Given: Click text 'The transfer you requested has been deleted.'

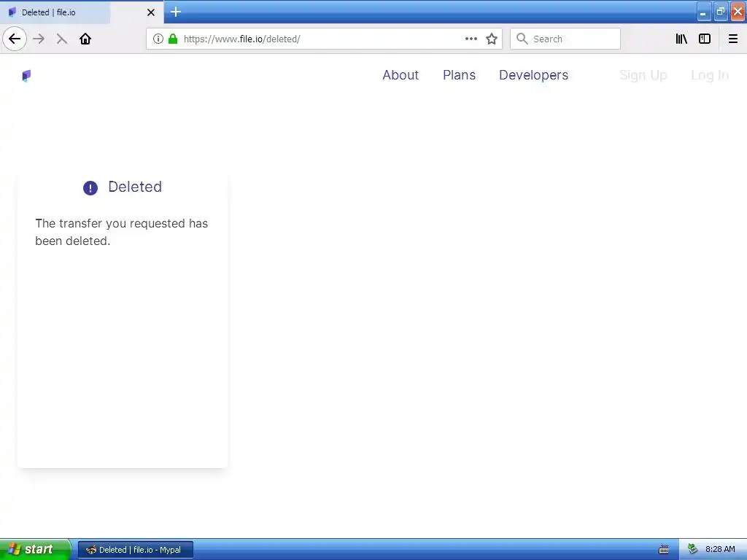Looking at the screenshot, I should (x=122, y=232).
